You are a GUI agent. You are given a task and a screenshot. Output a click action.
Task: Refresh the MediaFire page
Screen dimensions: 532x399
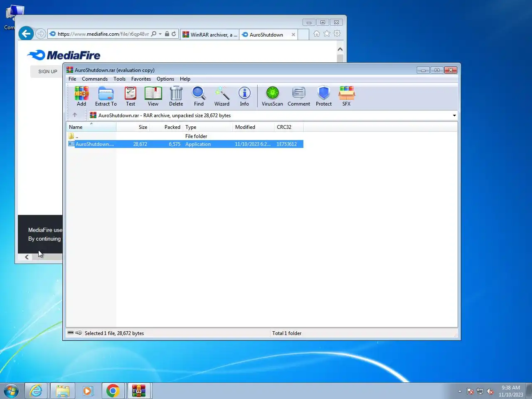click(x=174, y=34)
